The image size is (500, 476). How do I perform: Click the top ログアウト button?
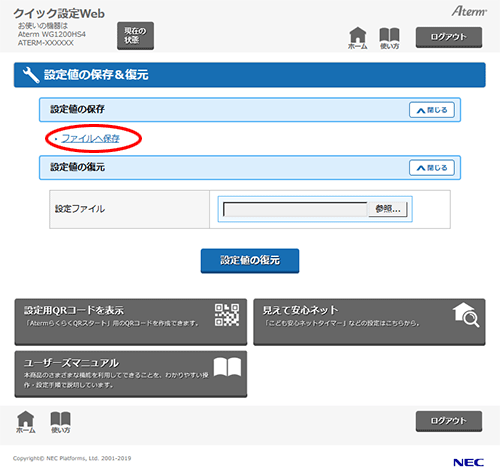coord(449,37)
